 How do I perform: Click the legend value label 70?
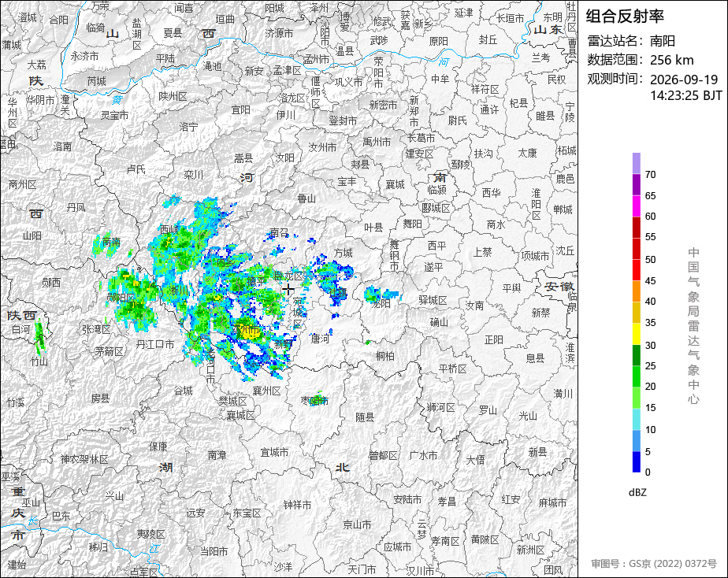[651, 175]
